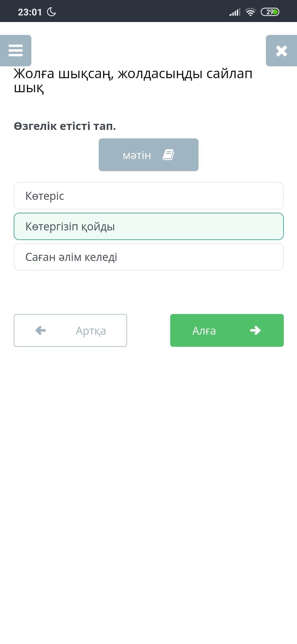
Task: Tap the cellular signal bars icon
Action: [235, 12]
